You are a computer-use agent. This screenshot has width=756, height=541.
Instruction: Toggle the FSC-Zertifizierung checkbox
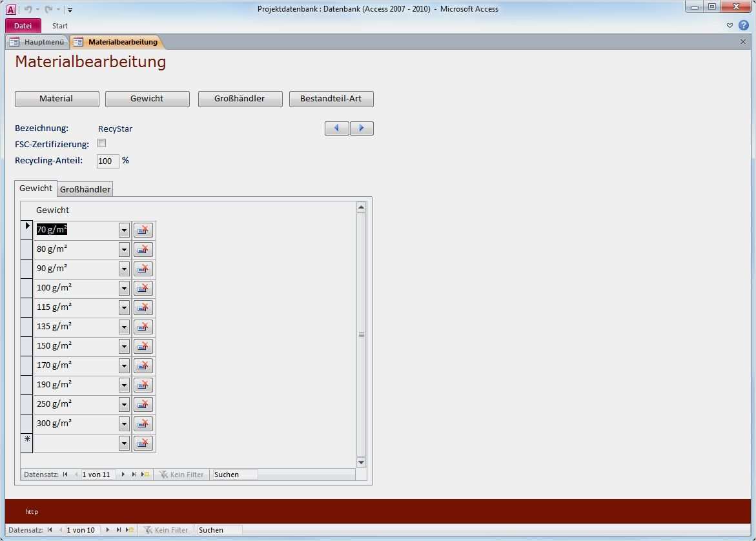point(101,143)
